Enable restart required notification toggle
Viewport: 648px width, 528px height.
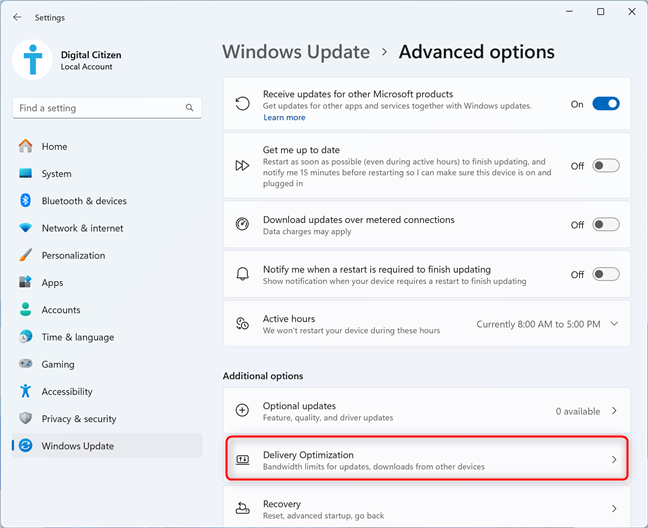pos(606,274)
